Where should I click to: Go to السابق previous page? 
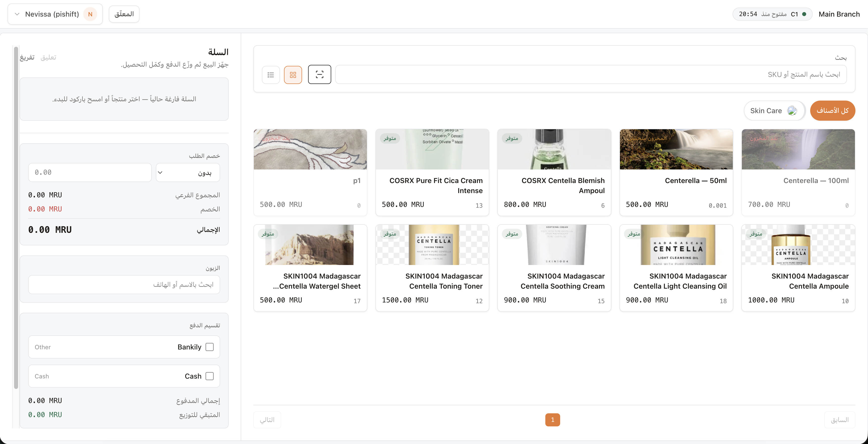point(840,420)
